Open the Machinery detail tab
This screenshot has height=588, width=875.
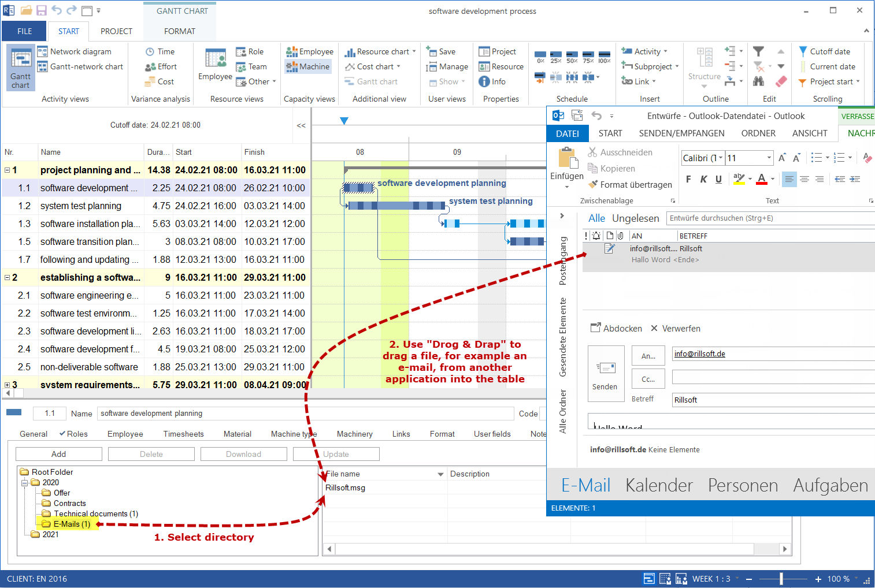pos(355,434)
